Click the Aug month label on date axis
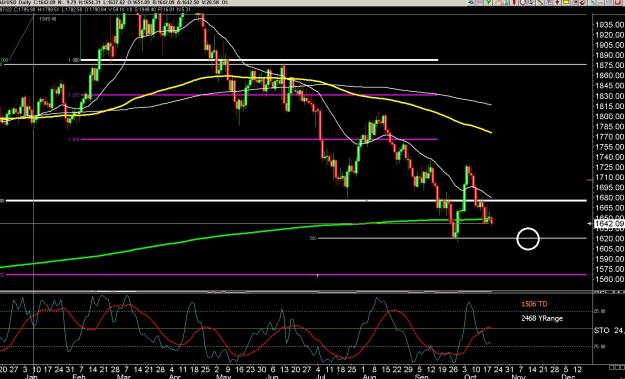Image resolution: width=625 pixels, height=379 pixels. pos(369,377)
